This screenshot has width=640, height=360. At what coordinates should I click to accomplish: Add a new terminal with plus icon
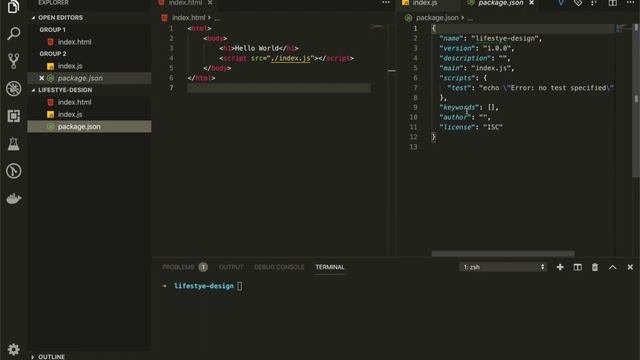[560, 267]
